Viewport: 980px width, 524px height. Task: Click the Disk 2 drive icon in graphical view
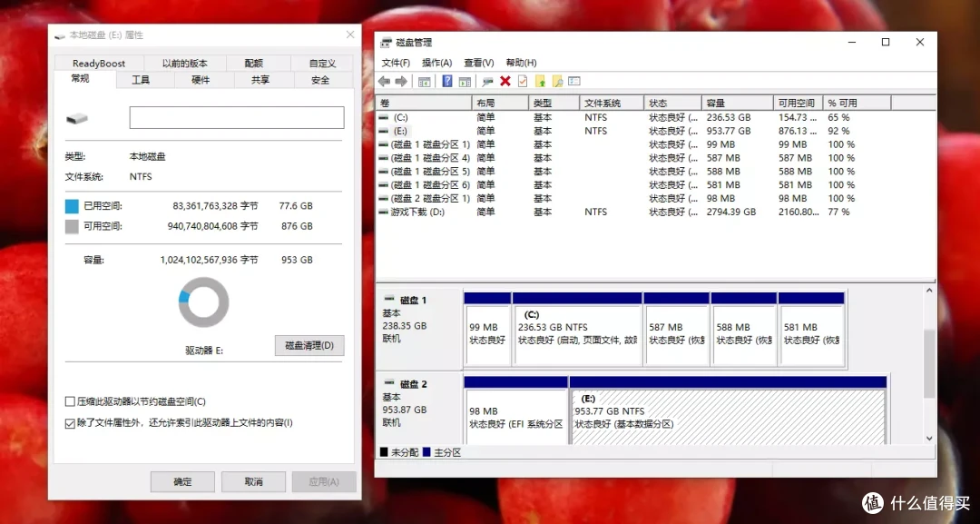(389, 383)
